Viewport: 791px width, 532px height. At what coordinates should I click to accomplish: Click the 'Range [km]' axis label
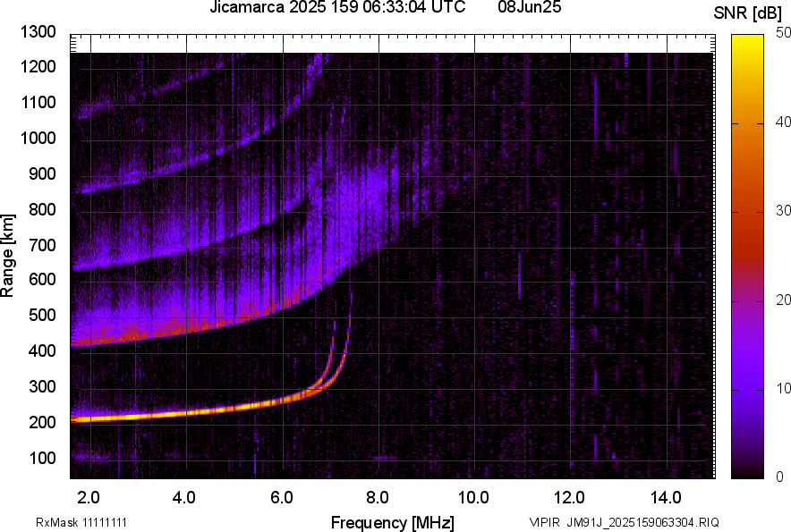tap(7, 256)
